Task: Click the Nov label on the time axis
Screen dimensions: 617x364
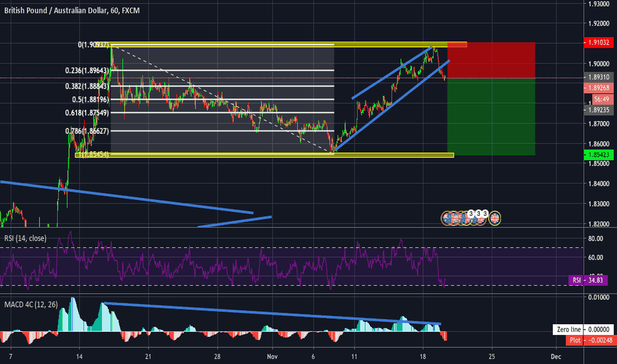Action: (x=271, y=356)
